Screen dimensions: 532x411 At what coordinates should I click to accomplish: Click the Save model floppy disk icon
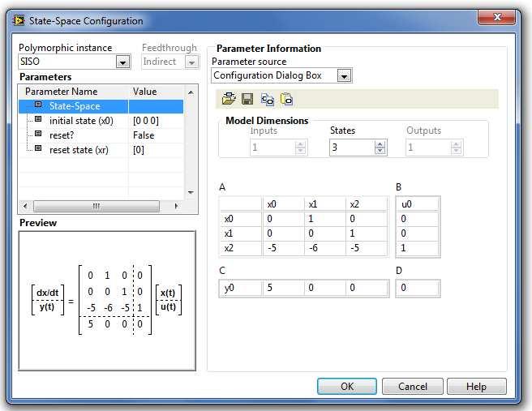(247, 99)
